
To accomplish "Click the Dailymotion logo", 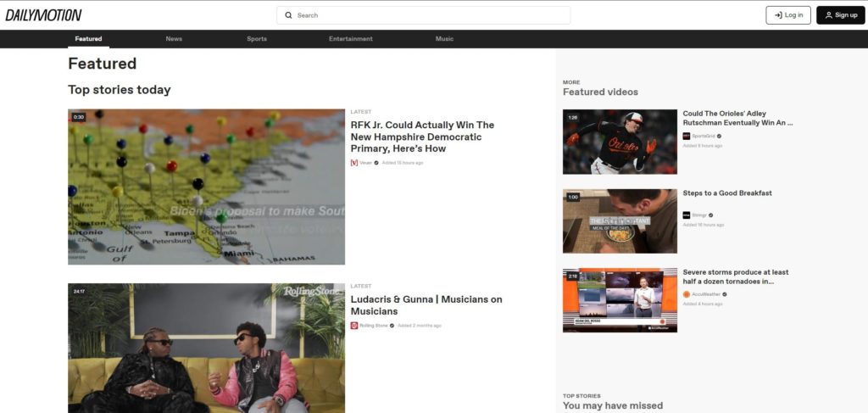I will click(44, 14).
